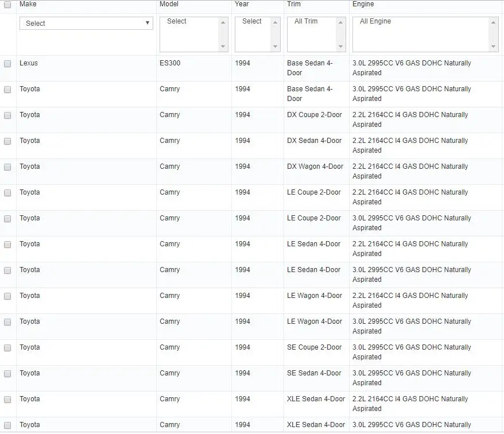504x434 pixels.
Task: Check the LE Coupe 2-Door 2.2L row checkbox
Action: (7, 192)
